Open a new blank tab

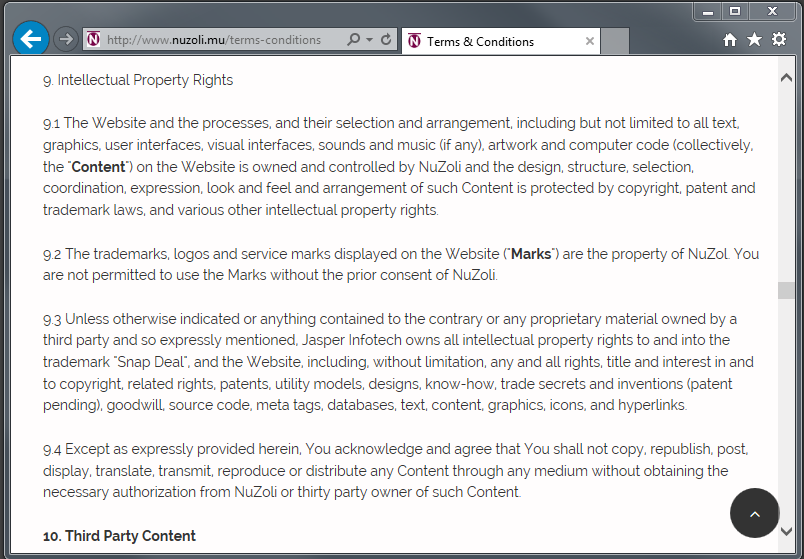click(x=615, y=41)
